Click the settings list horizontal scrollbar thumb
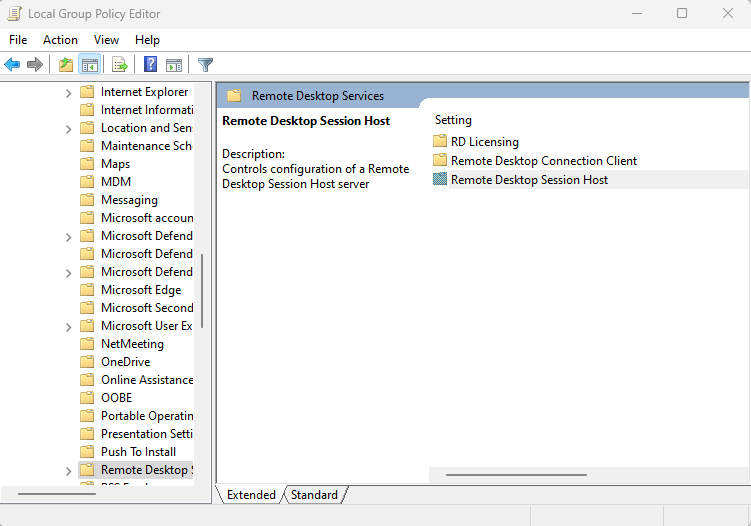The width and height of the screenshot is (751, 526). 516,475
